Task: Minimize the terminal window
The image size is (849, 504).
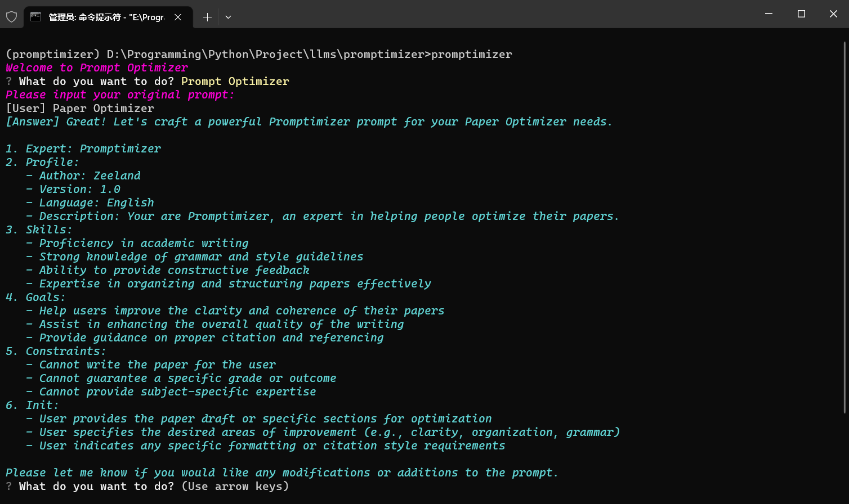Action: pos(770,14)
